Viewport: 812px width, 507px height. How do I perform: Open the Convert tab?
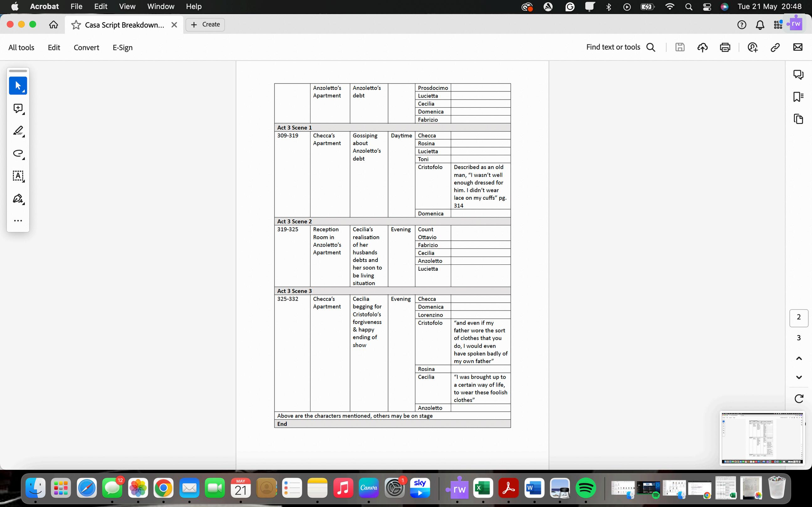[x=86, y=48]
